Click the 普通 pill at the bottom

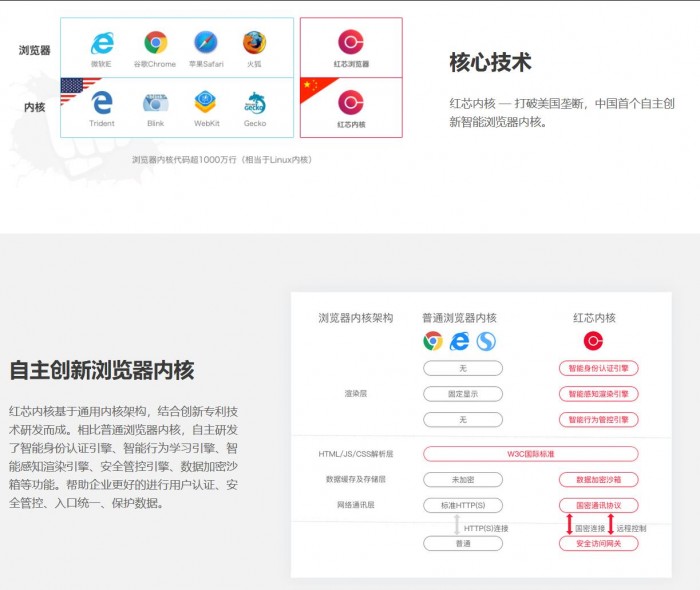point(463,544)
